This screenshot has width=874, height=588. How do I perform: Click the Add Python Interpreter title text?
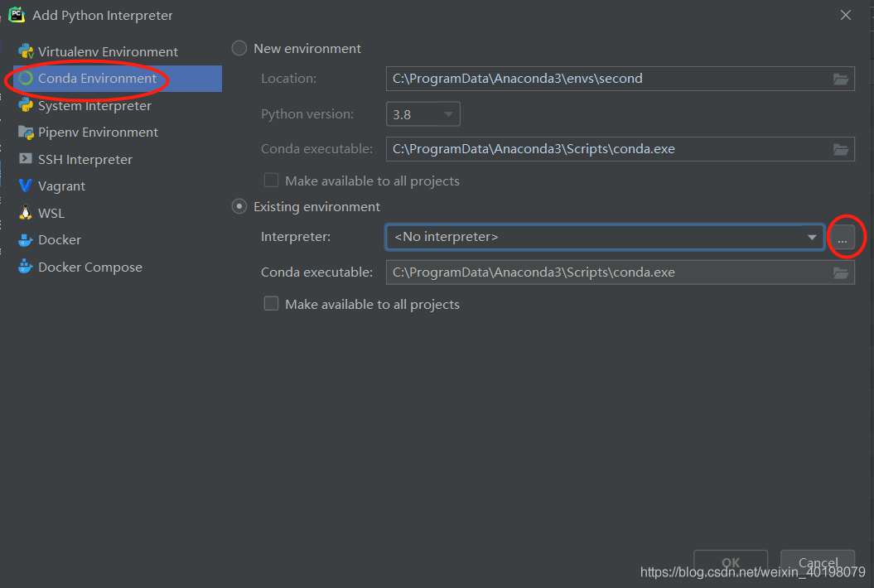tap(102, 15)
